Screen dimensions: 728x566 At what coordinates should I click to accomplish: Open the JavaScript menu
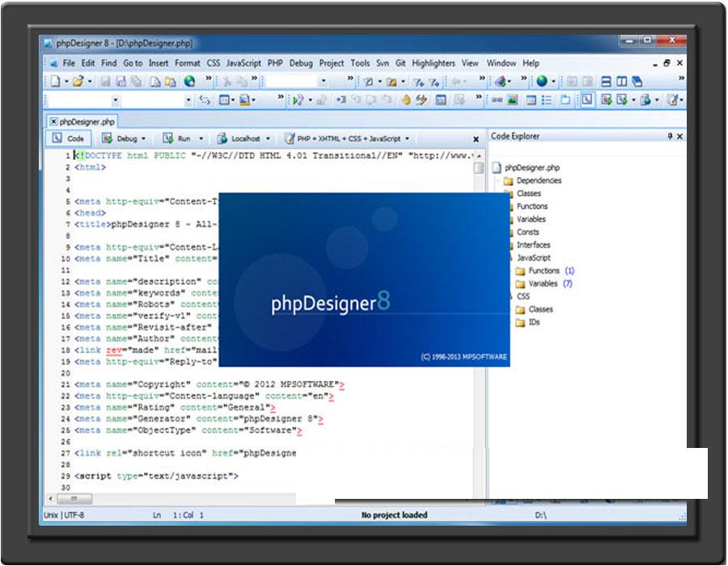pos(243,62)
